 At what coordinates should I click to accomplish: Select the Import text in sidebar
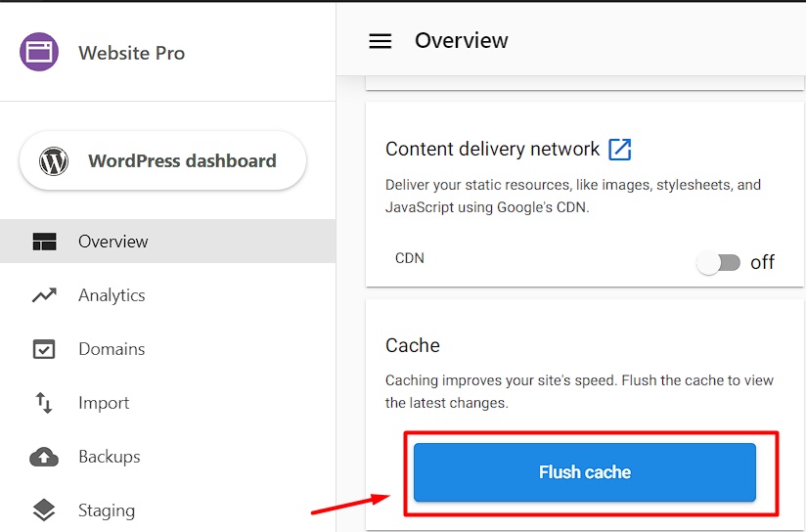click(x=104, y=403)
